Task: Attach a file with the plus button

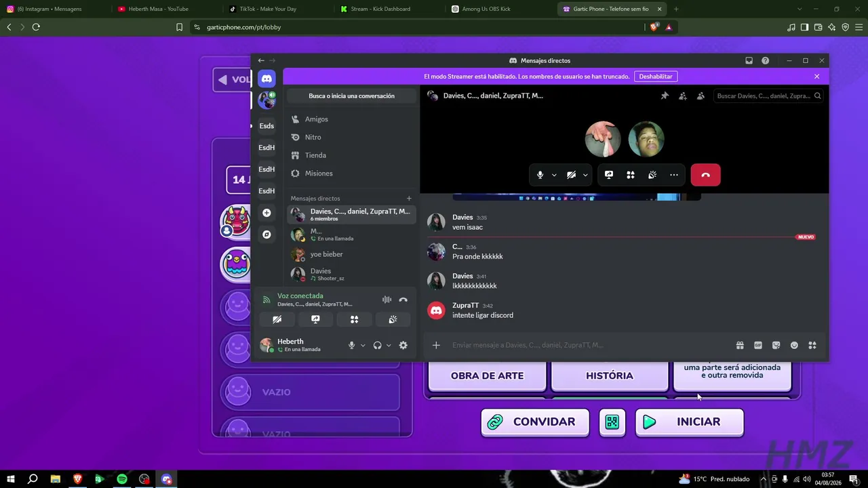Action: (436, 345)
